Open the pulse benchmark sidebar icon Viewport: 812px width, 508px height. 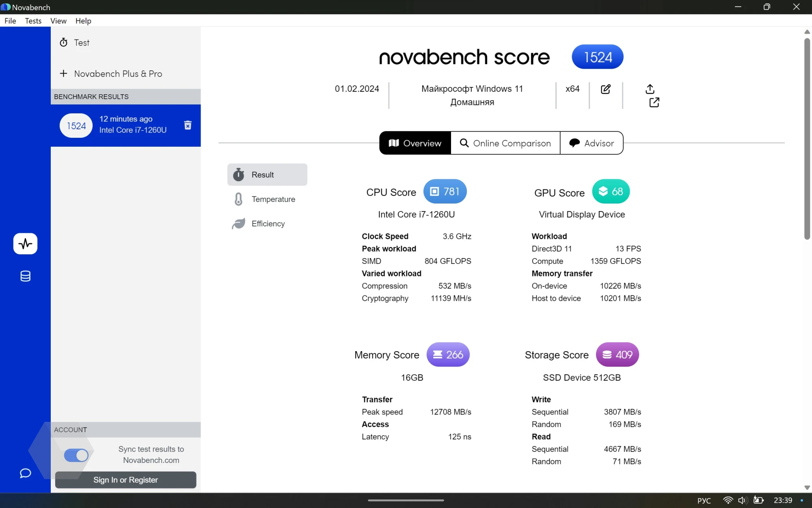25,243
